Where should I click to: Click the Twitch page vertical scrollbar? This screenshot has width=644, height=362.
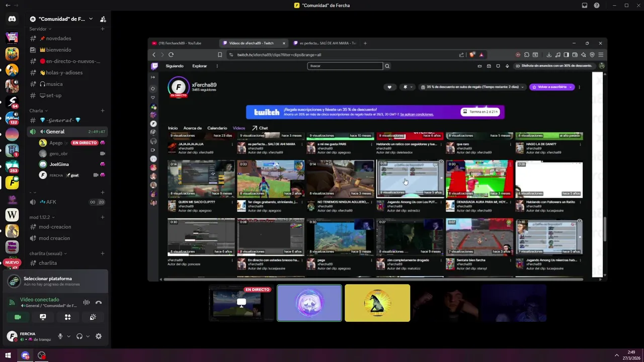click(x=605, y=230)
